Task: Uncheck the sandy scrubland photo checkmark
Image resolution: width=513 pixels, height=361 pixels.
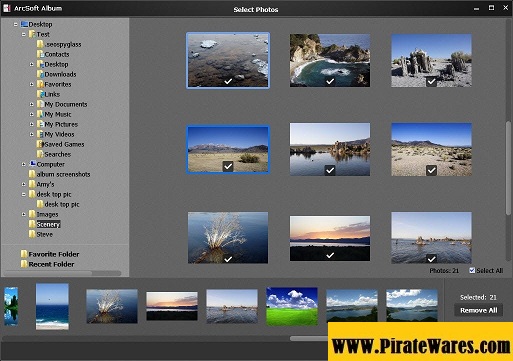Action: (x=431, y=170)
